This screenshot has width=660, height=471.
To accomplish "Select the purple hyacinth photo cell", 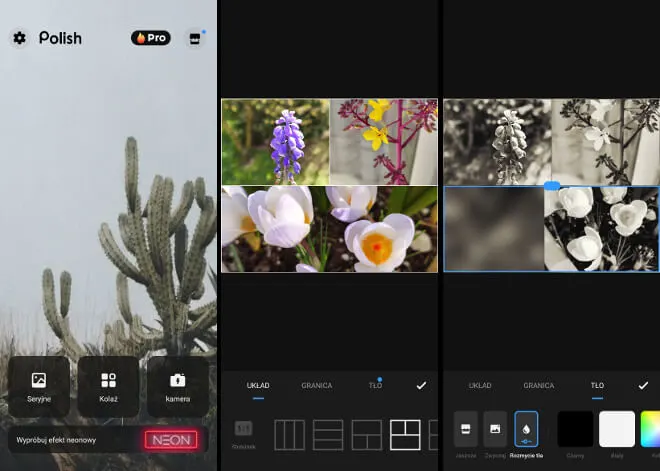I will coord(275,141).
